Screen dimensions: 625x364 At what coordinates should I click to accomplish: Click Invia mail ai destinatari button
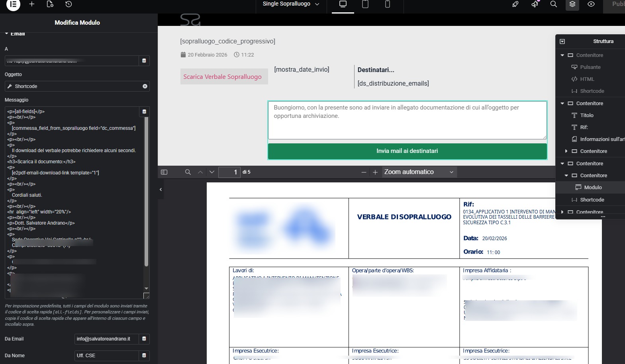tap(407, 151)
